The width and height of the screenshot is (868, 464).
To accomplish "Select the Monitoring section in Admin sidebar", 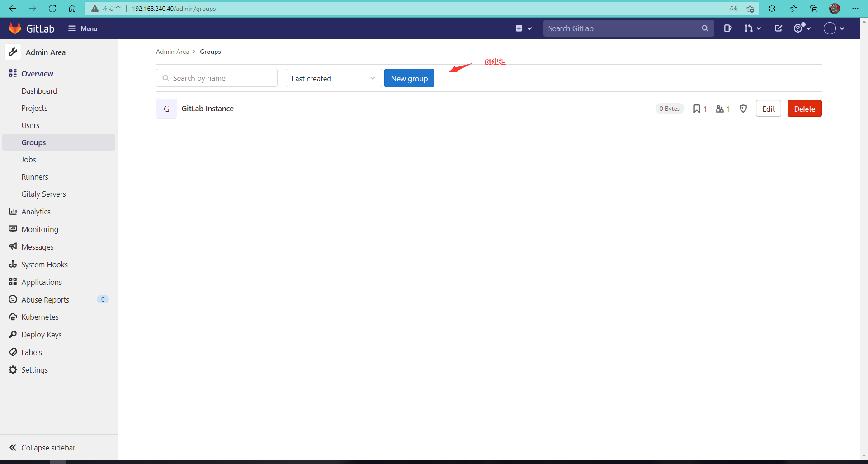I will [39, 229].
